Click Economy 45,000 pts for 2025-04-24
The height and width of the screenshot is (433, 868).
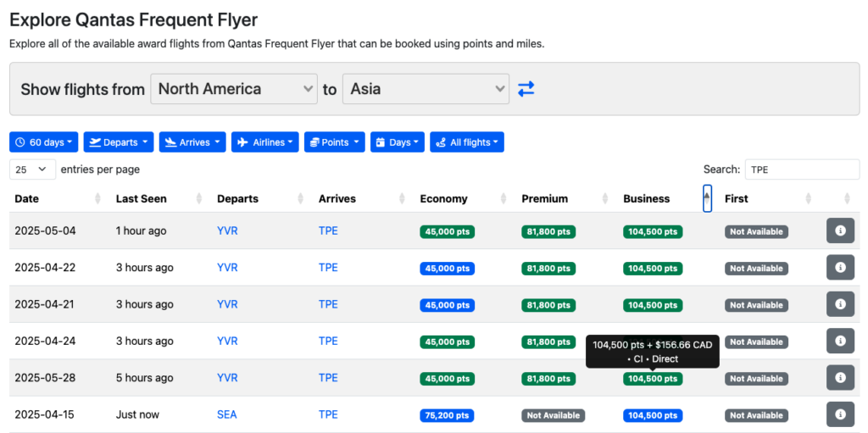click(x=448, y=341)
